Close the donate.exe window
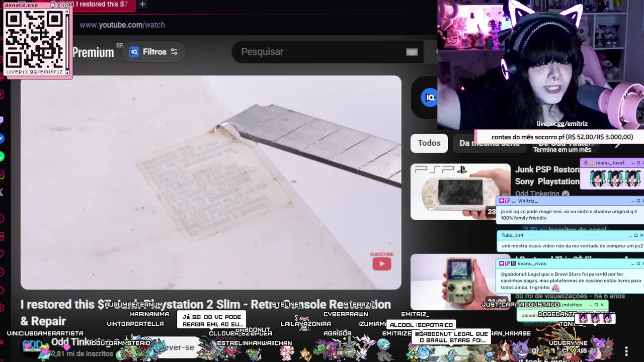Screen dimensions: 644x362 (x=66, y=5)
